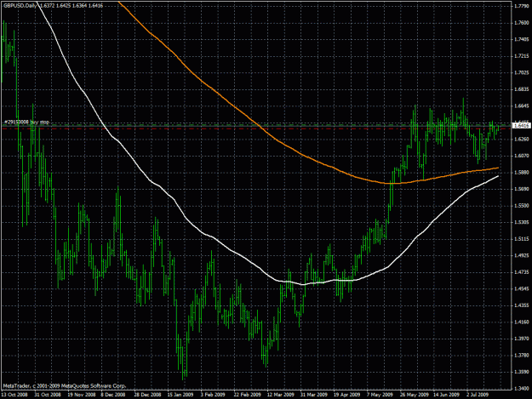Click the GBPUSD,Daily chart title text
The image size is (532, 399).
[x=20, y=6]
